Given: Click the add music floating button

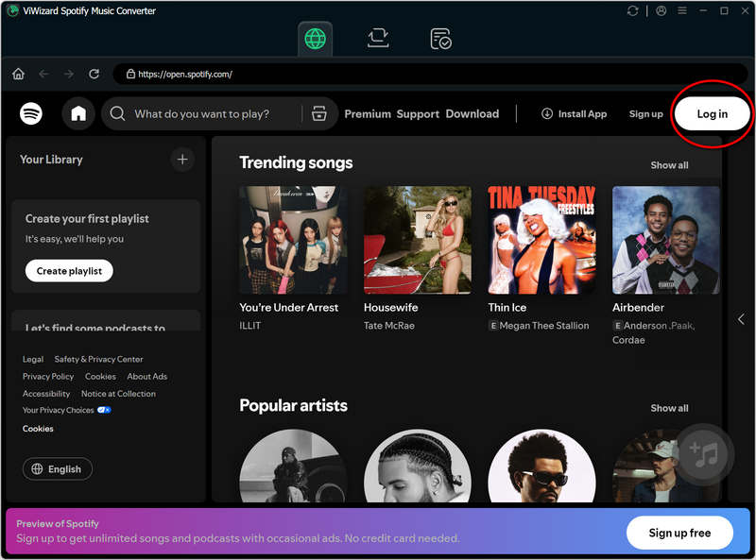Looking at the screenshot, I should (704, 454).
